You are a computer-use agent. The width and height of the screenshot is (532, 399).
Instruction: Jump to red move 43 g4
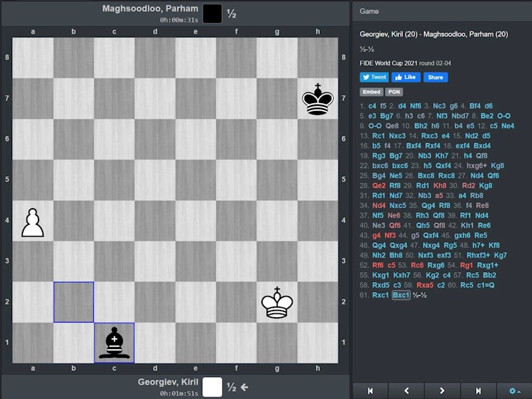(x=376, y=235)
